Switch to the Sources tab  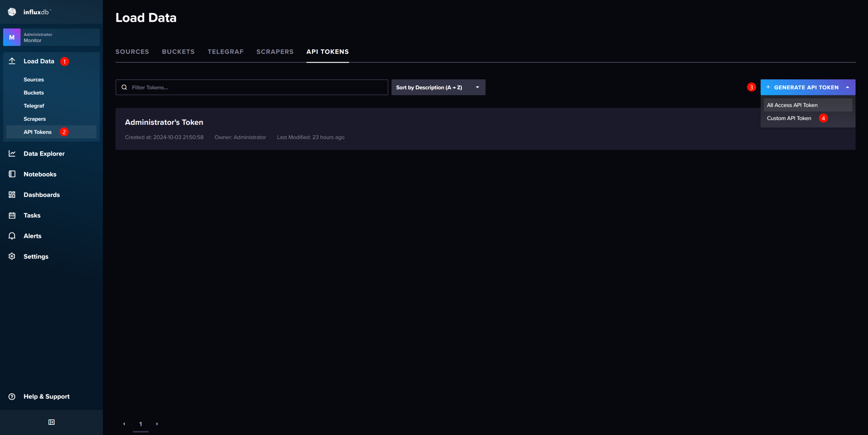[132, 52]
